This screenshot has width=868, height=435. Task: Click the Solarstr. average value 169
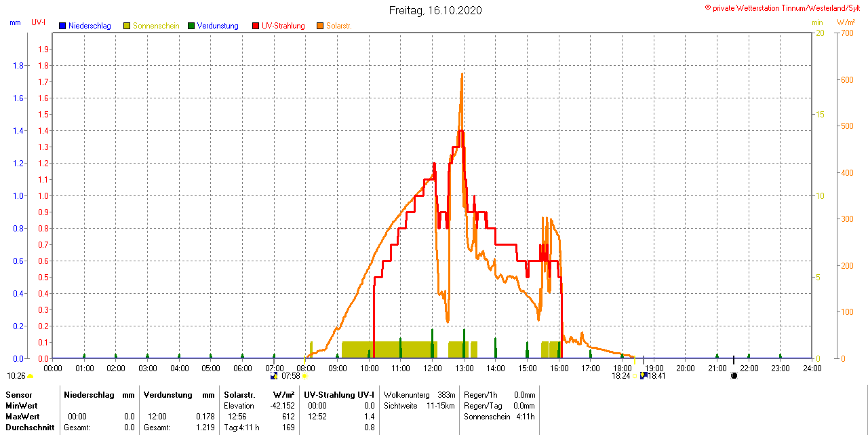coord(288,428)
